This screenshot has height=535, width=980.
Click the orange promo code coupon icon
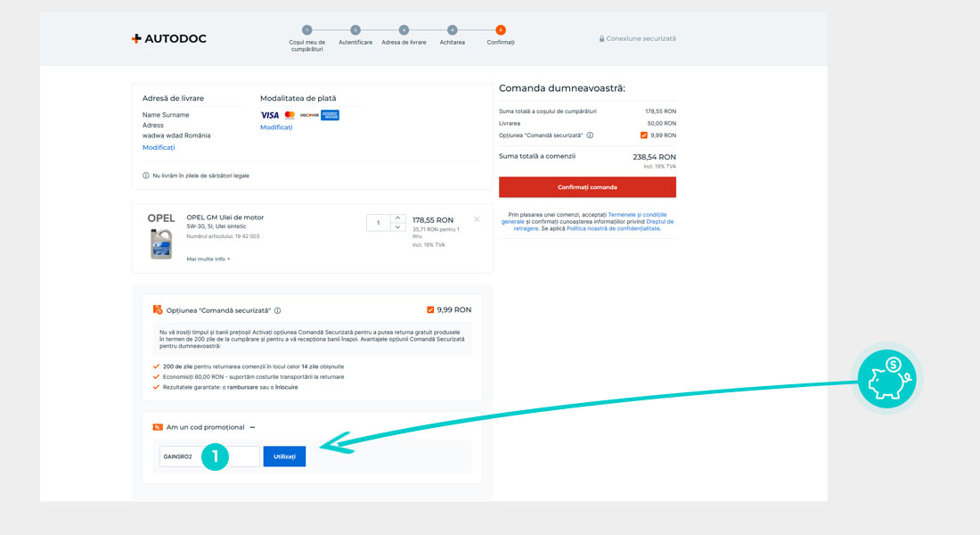pos(158,427)
